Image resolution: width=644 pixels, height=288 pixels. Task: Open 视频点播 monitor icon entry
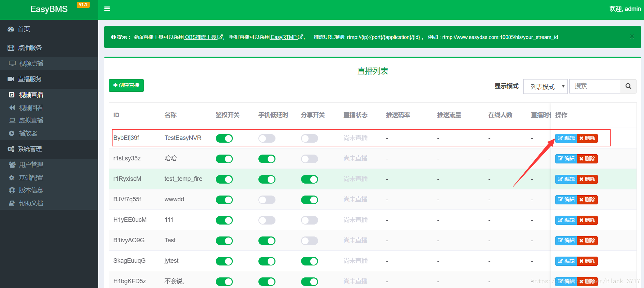[x=12, y=63]
